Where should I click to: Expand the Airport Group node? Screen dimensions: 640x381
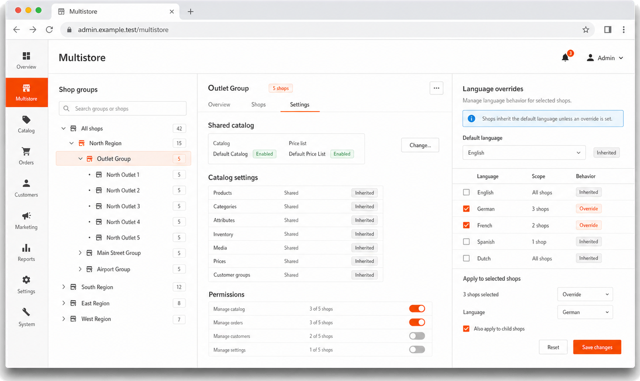(80, 269)
